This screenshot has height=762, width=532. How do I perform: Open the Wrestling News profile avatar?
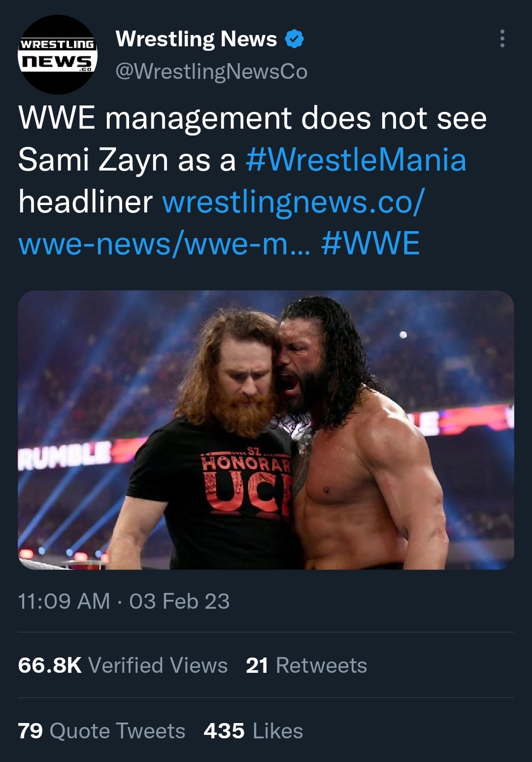click(58, 55)
